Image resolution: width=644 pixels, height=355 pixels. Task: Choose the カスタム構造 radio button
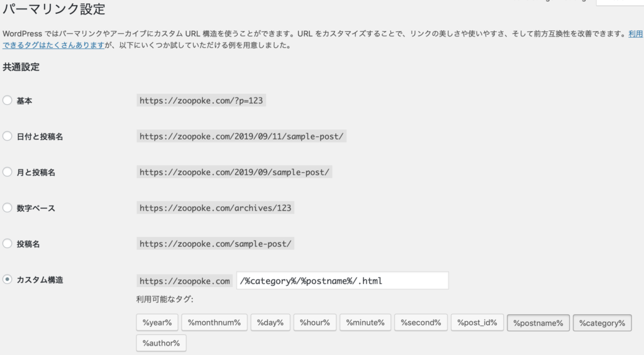(8, 279)
